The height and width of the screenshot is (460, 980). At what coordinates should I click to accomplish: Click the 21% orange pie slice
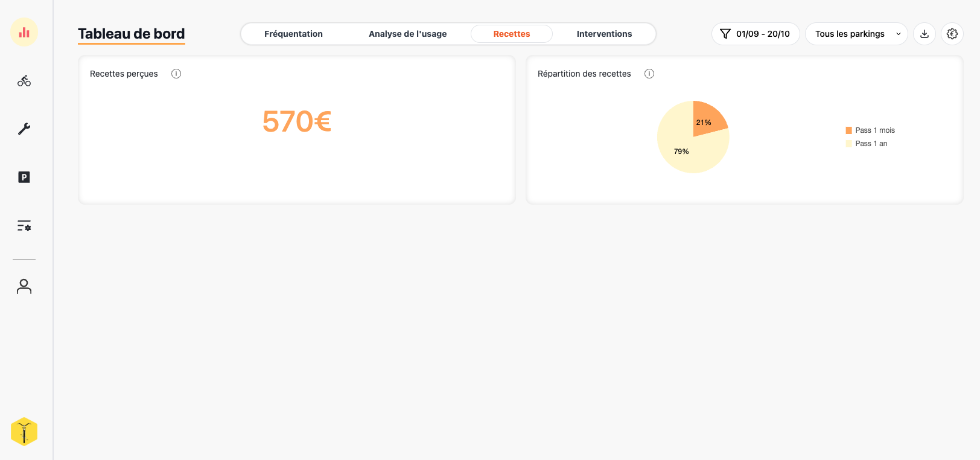click(706, 118)
